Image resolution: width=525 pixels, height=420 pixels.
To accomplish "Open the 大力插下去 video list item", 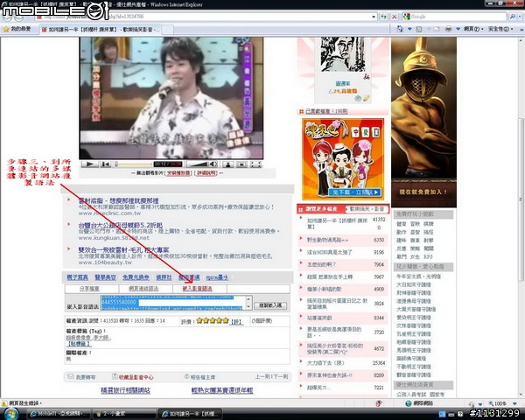I will point(325,363).
